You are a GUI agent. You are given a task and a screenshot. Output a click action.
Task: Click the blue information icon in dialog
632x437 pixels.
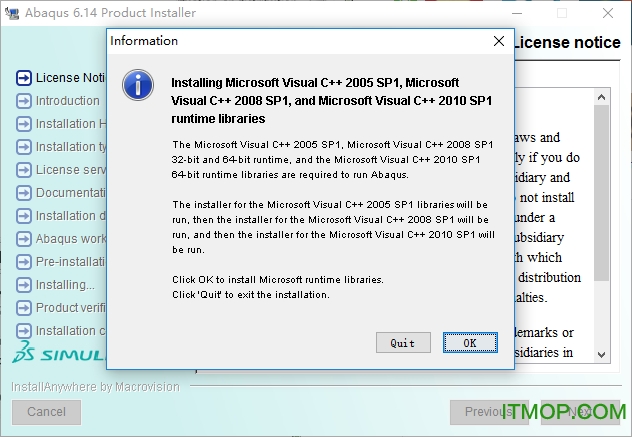pos(137,84)
